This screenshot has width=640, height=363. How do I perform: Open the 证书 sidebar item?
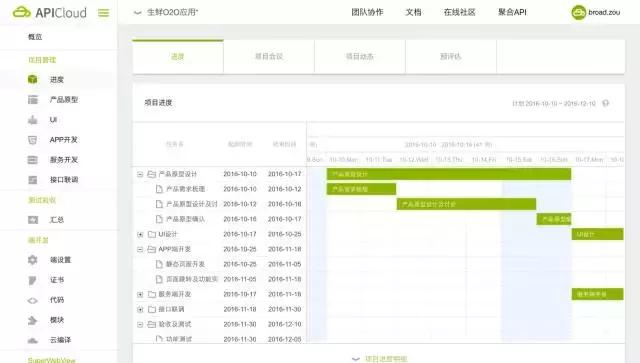tap(57, 280)
